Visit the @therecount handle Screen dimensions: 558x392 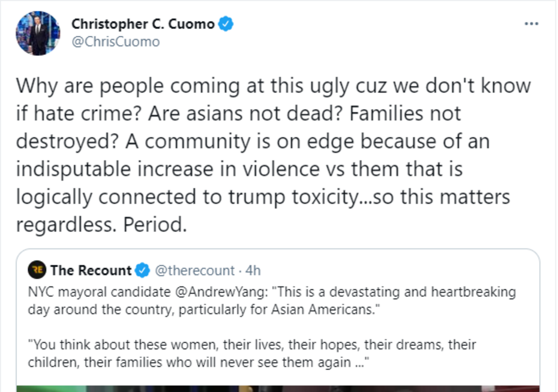click(x=195, y=271)
